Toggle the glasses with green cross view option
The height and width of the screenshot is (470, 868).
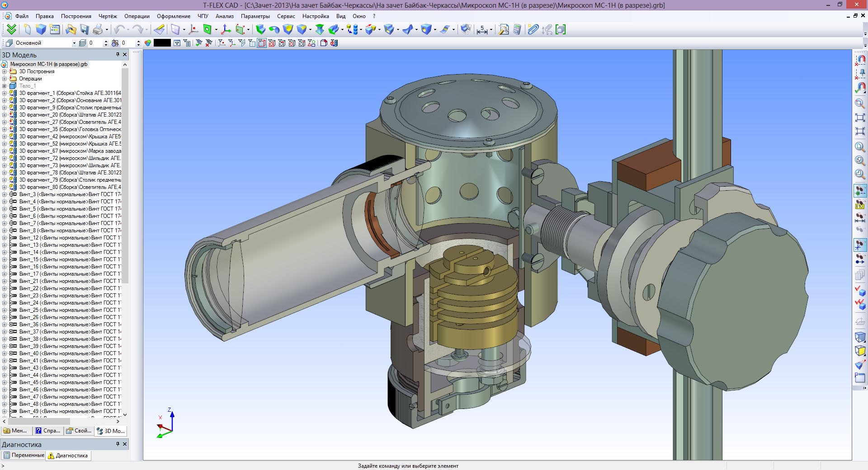[860, 190]
